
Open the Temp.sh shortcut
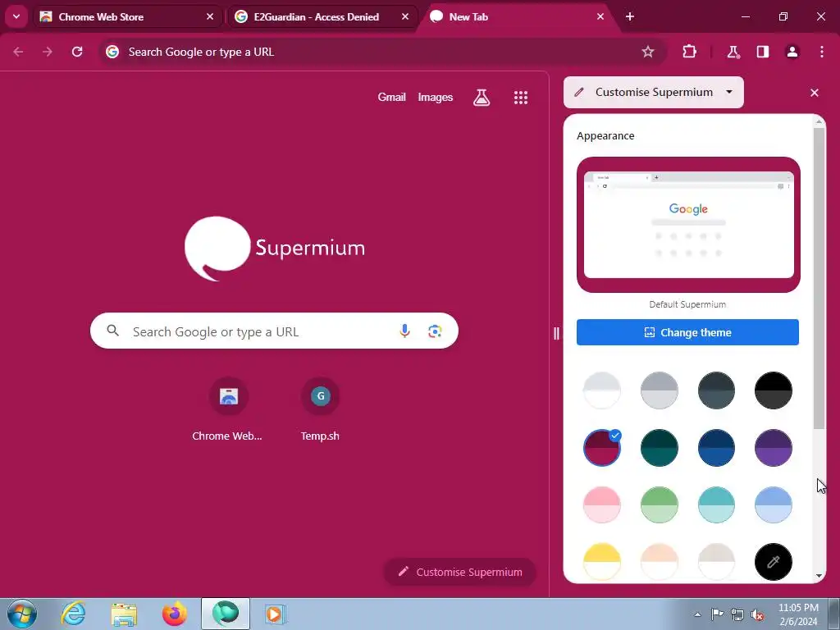click(x=321, y=410)
